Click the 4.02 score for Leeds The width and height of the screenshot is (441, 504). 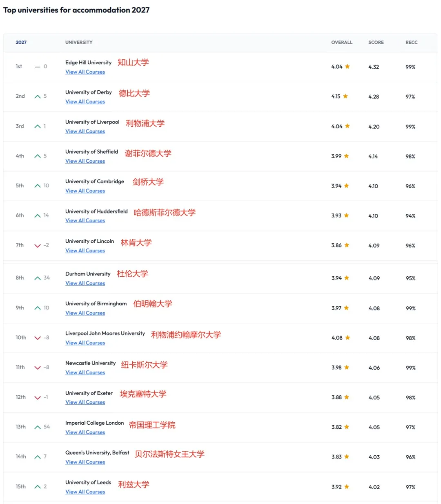374,487
